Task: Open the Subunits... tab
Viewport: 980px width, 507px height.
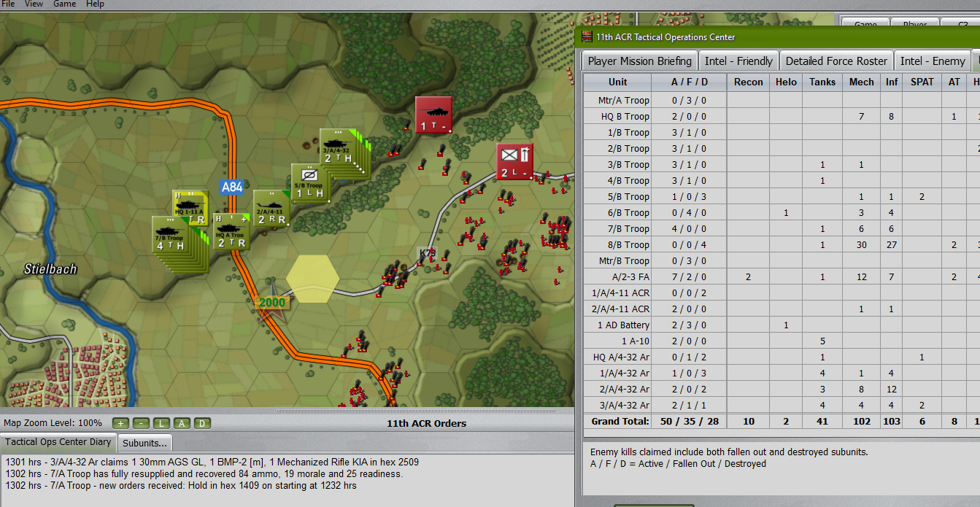Action: pyautogui.click(x=144, y=443)
